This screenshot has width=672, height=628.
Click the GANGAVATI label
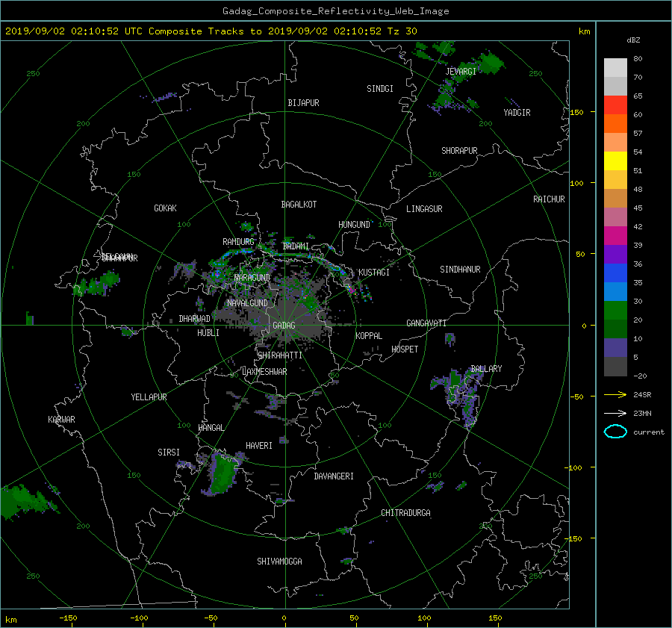click(426, 323)
